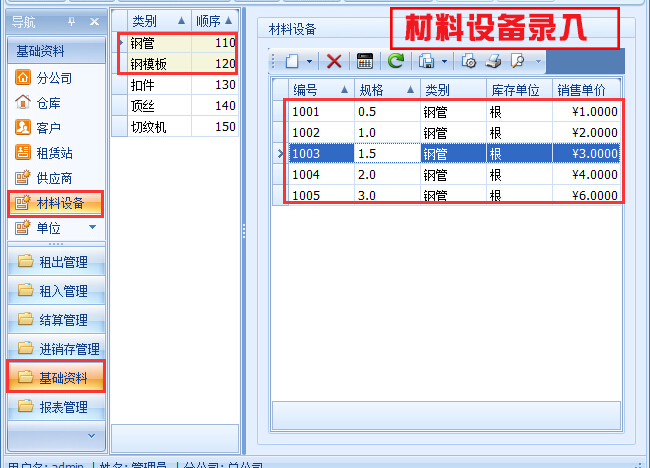This screenshot has width=650, height=468.
Task: Expand the scroll-down arrow beside 单位
Action: (x=93, y=228)
